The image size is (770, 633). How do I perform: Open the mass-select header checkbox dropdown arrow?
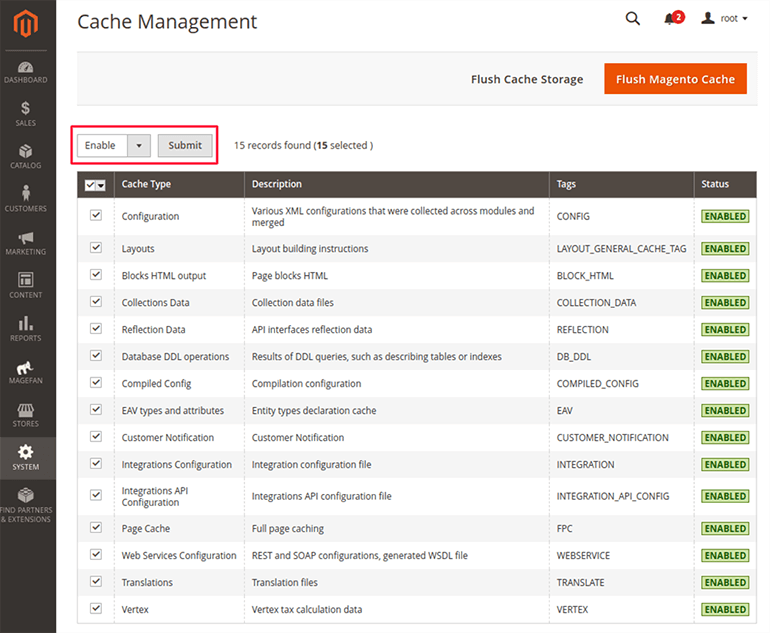click(101, 185)
